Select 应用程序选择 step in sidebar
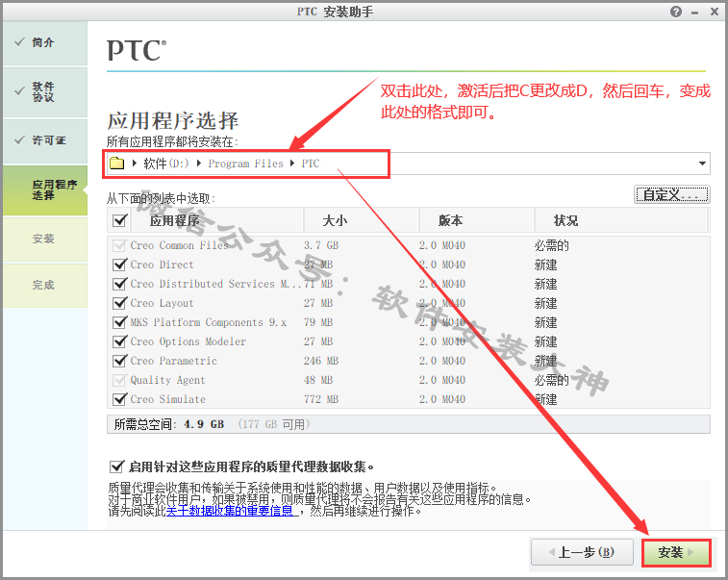728x580 pixels. pos(45,189)
